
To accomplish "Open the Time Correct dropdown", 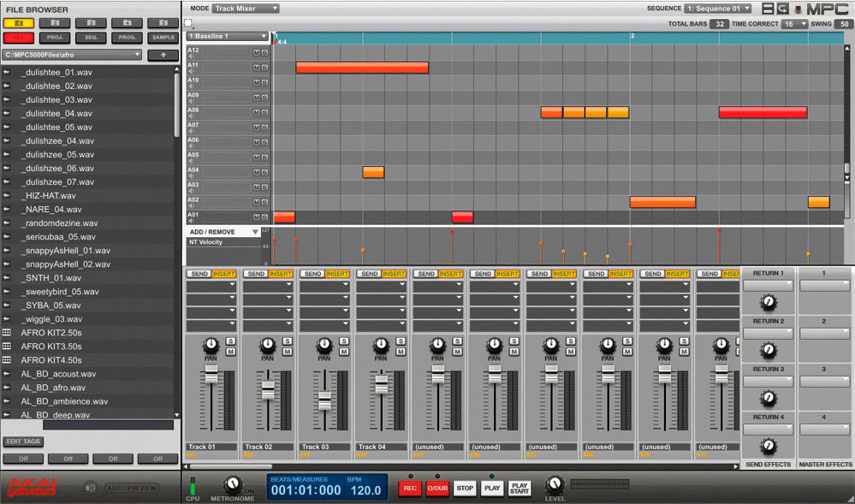I will click(793, 24).
